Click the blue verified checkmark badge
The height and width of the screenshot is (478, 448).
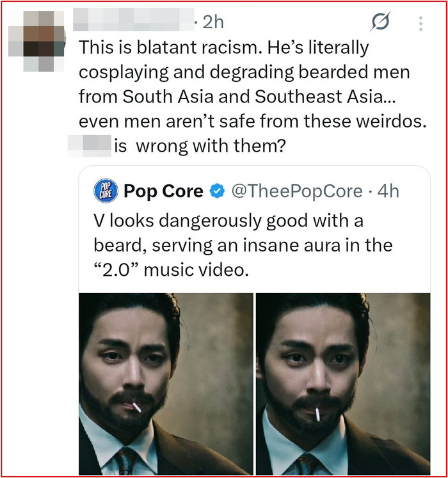(x=217, y=190)
